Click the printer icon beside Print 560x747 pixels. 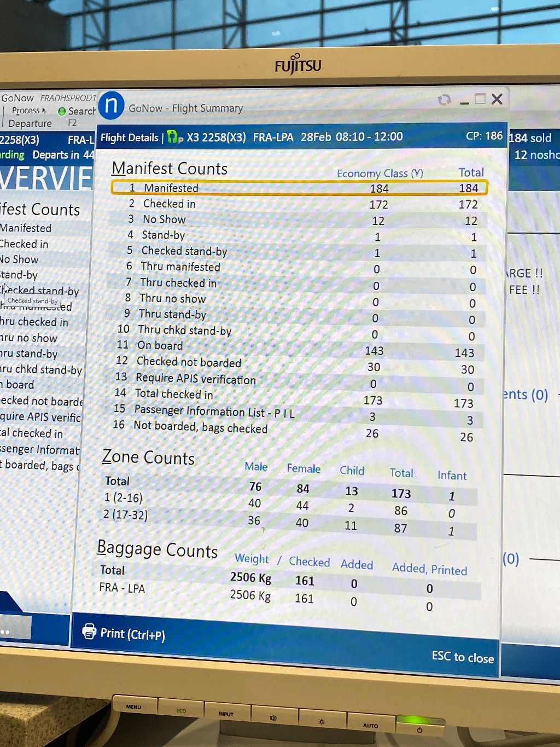89,632
